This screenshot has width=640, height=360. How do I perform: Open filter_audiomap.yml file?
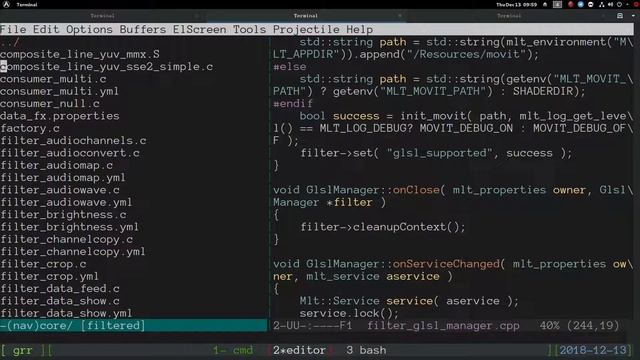(x=63, y=178)
